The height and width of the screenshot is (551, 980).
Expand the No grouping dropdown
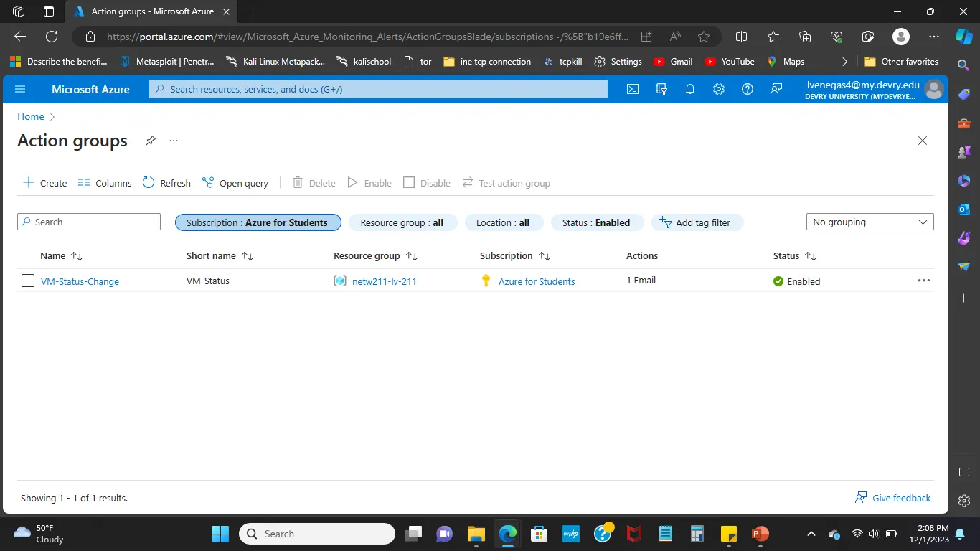tap(870, 222)
